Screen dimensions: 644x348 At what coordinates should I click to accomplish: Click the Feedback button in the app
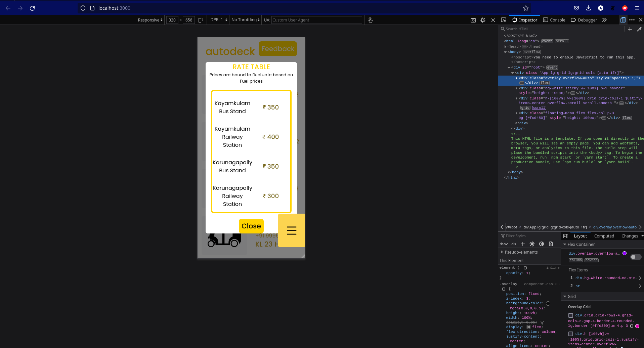coord(277,49)
